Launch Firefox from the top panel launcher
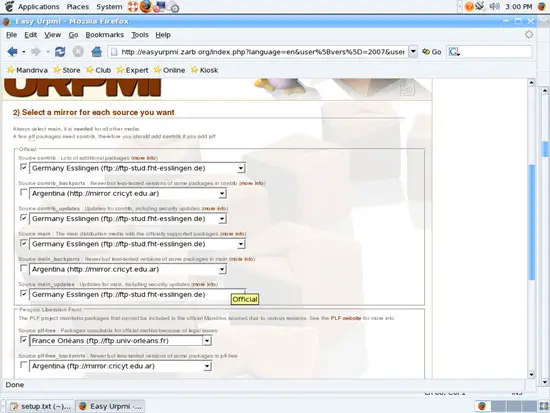The height and width of the screenshot is (413, 550). pos(146,6)
